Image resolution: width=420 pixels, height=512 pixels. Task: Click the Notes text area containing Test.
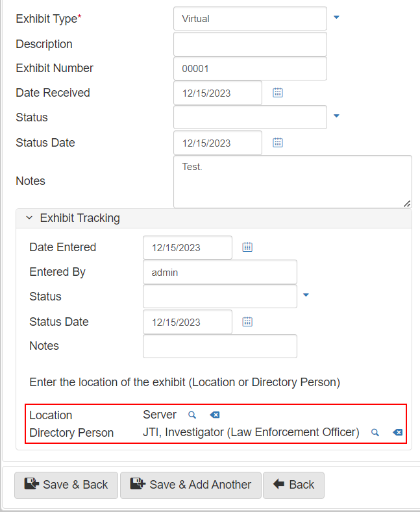[x=292, y=182]
